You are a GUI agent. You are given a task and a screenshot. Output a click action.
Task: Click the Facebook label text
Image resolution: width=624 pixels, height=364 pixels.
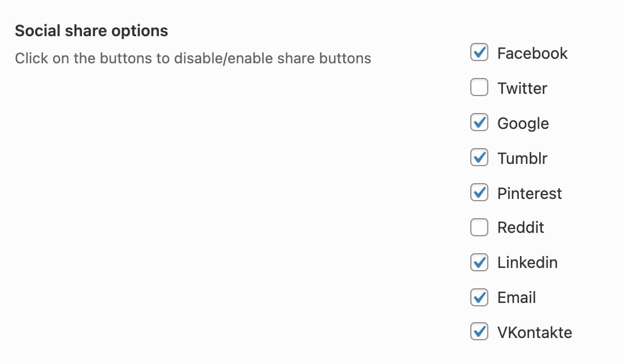click(x=532, y=53)
